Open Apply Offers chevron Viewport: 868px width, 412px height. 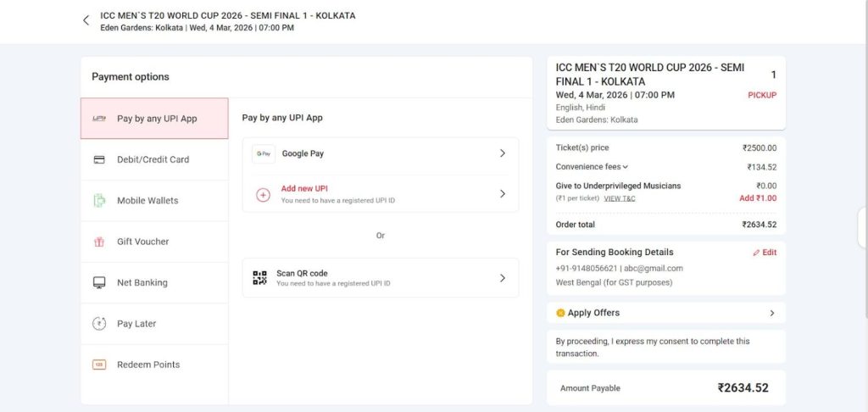(771, 313)
